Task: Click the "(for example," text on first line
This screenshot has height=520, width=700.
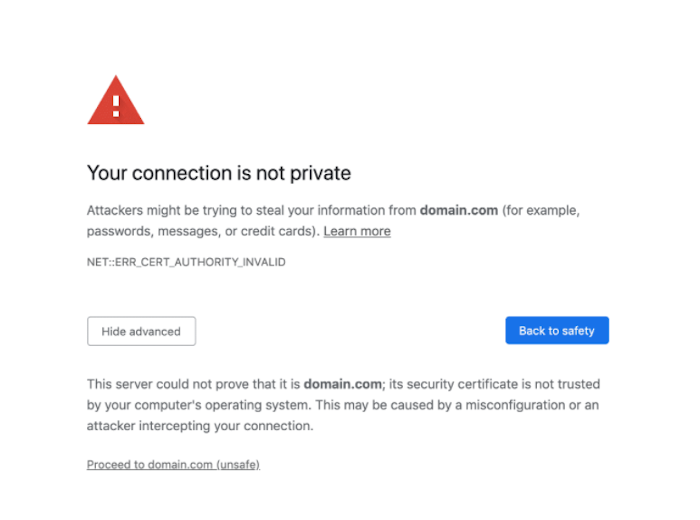Action: (541, 210)
